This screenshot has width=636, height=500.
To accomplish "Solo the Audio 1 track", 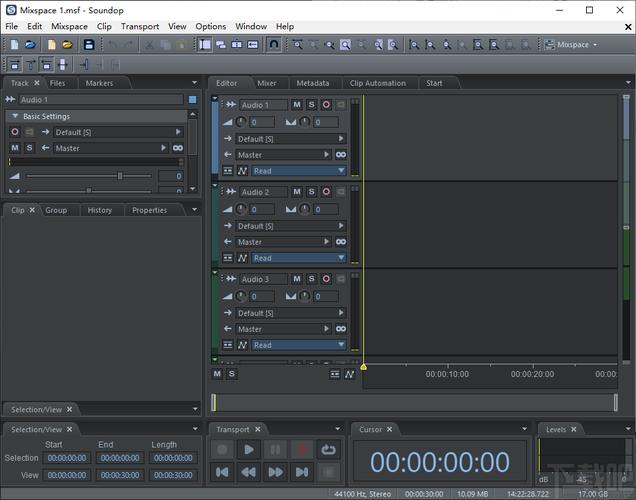I will (x=312, y=105).
